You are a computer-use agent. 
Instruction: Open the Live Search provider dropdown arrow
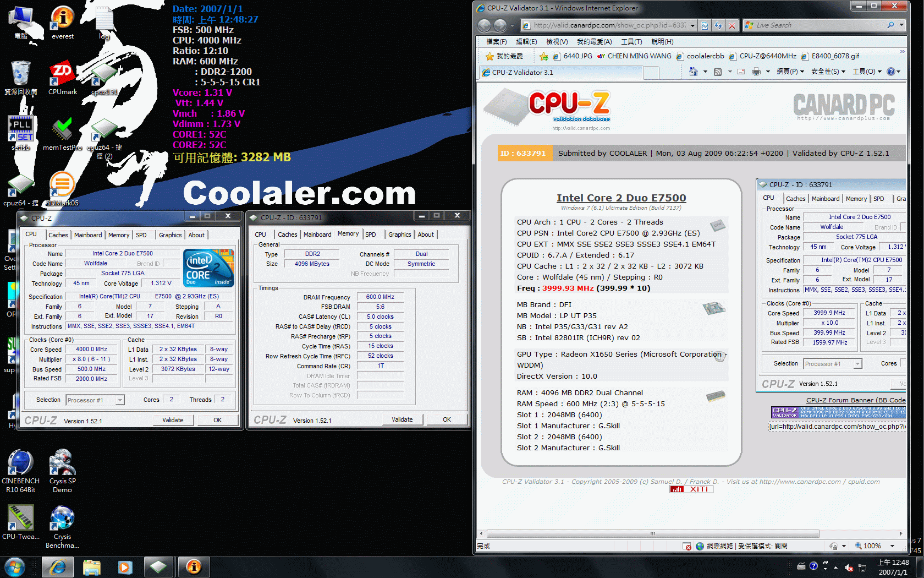click(901, 25)
